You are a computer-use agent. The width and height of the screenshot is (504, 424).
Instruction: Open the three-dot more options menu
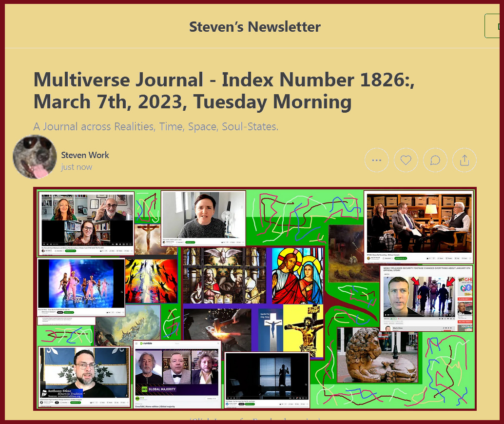[376, 160]
